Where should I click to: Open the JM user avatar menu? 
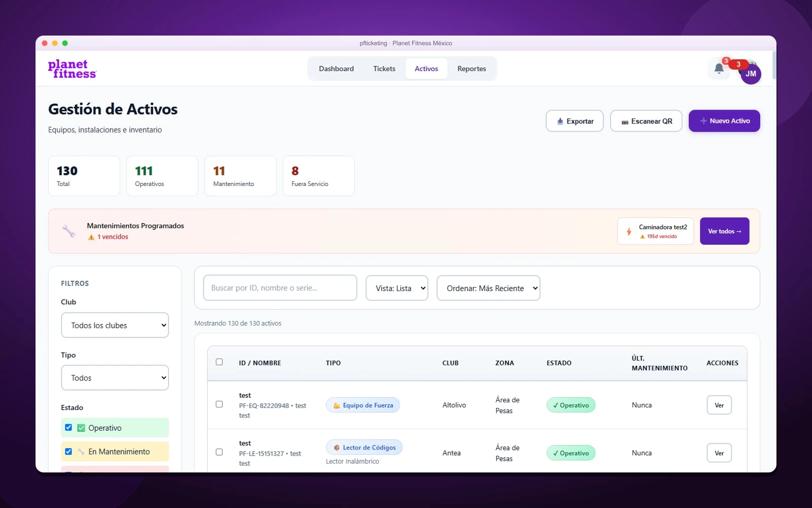751,74
